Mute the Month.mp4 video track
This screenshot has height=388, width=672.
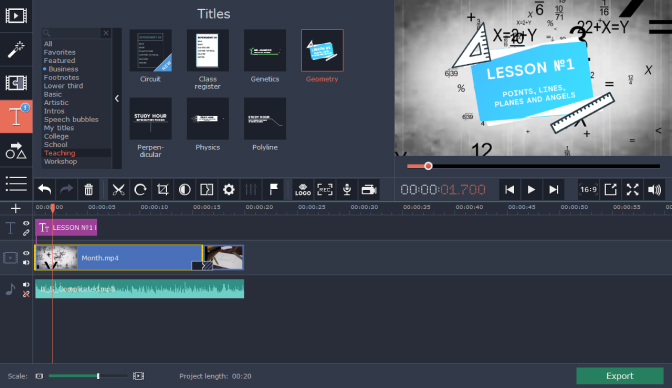[x=26, y=262]
